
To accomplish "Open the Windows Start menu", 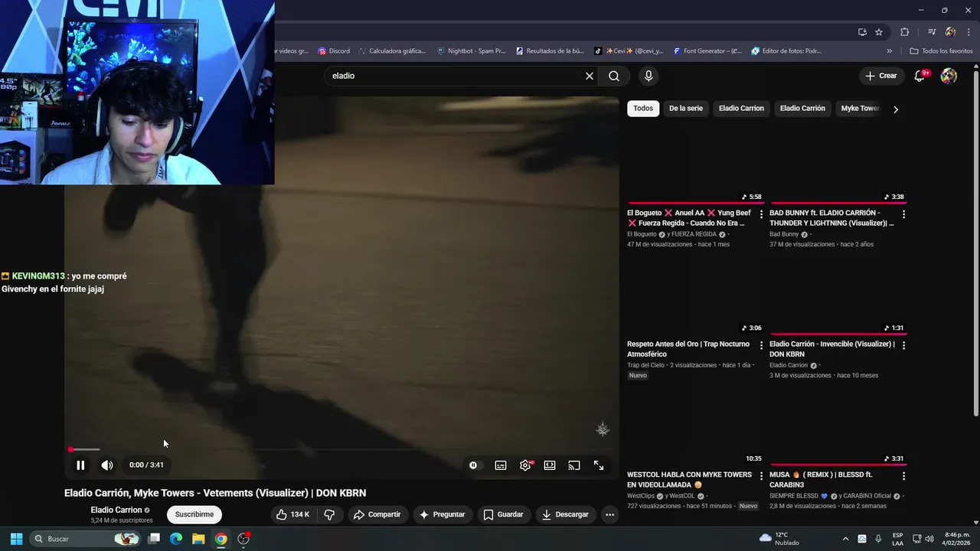I will (x=16, y=539).
